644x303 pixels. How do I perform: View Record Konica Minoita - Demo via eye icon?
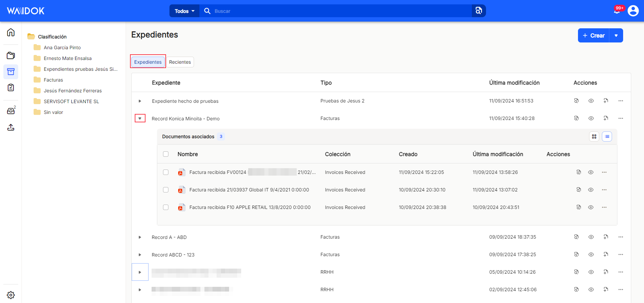click(591, 118)
